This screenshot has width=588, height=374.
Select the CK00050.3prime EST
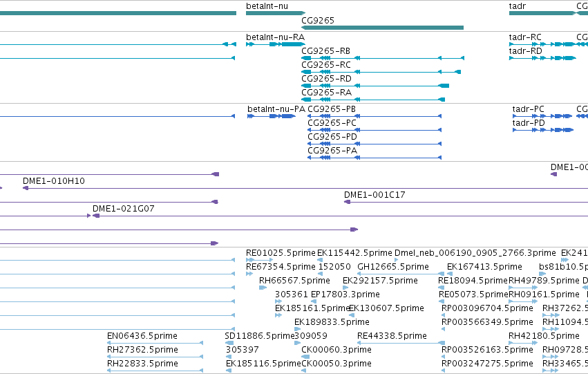click(x=304, y=371)
